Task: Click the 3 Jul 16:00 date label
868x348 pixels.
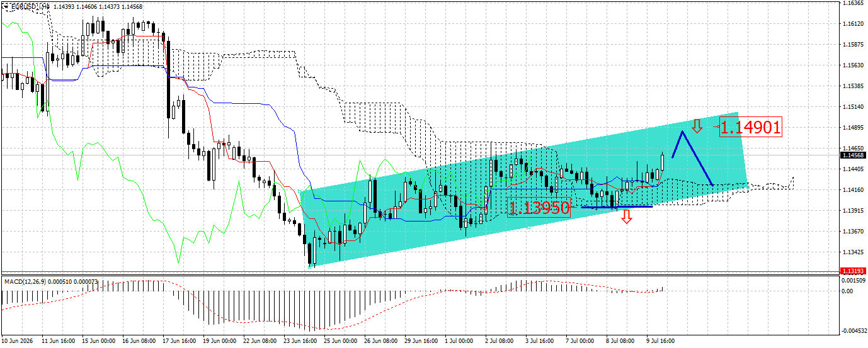Action: click(540, 341)
